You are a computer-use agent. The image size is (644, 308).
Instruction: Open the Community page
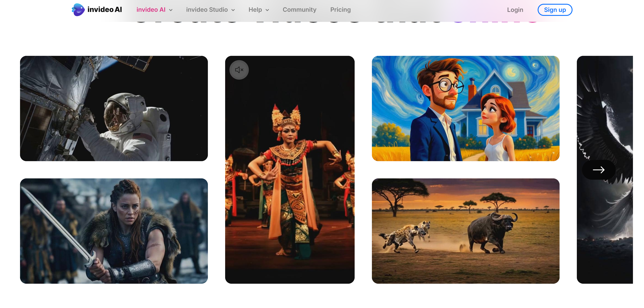tap(299, 10)
